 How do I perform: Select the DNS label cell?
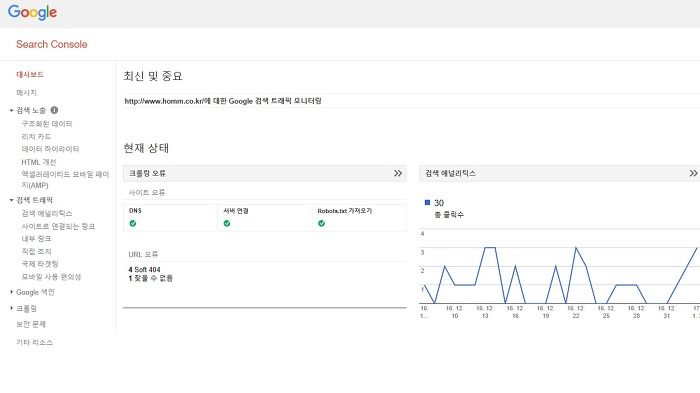click(x=135, y=211)
